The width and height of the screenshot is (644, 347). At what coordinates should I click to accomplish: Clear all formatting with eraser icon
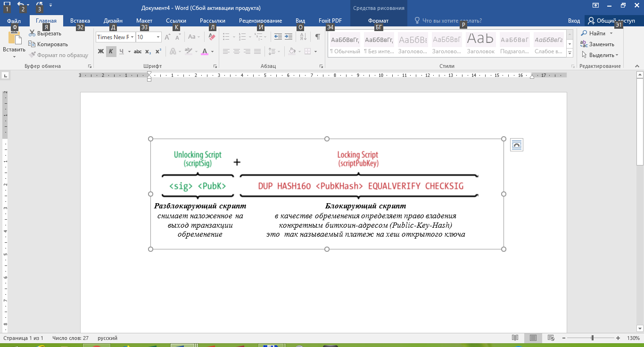click(x=211, y=37)
